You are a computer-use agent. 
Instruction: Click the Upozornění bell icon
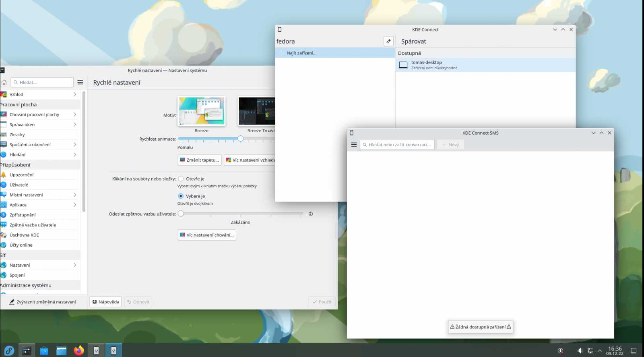[4, 175]
